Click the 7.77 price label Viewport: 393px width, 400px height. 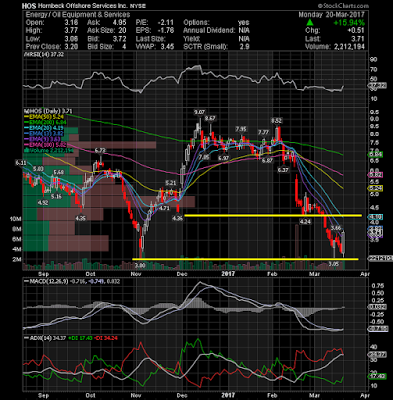(263, 132)
